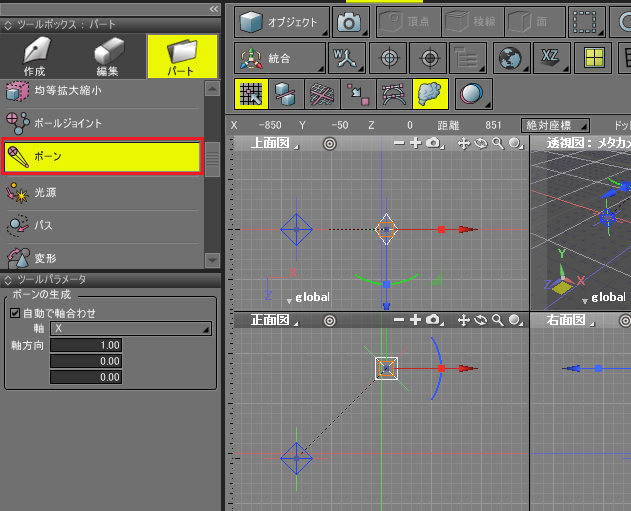
Task: Click the camera icon in top toolbar
Action: 350,22
